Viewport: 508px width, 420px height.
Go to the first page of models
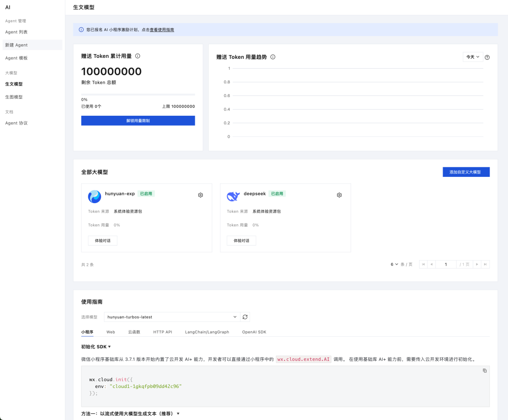point(423,264)
